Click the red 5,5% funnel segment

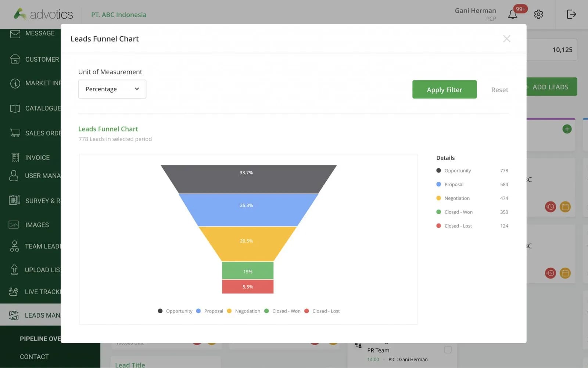[x=248, y=287]
